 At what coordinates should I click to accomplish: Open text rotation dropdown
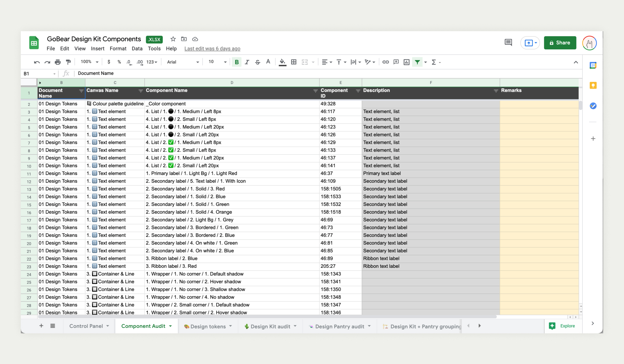(x=370, y=62)
